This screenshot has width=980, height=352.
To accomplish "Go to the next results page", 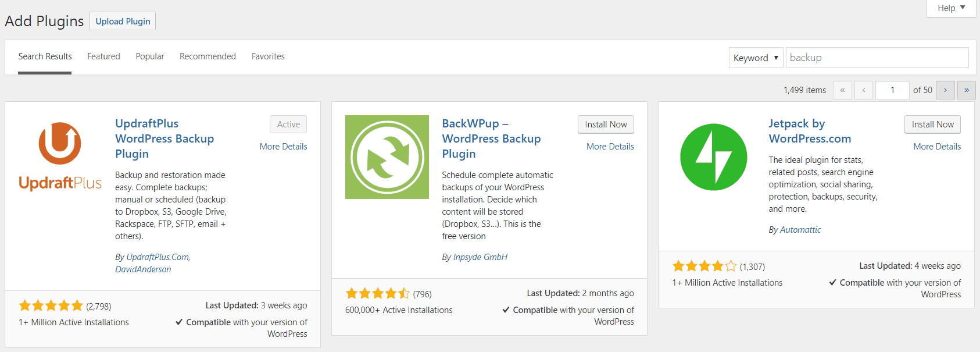I will (945, 90).
